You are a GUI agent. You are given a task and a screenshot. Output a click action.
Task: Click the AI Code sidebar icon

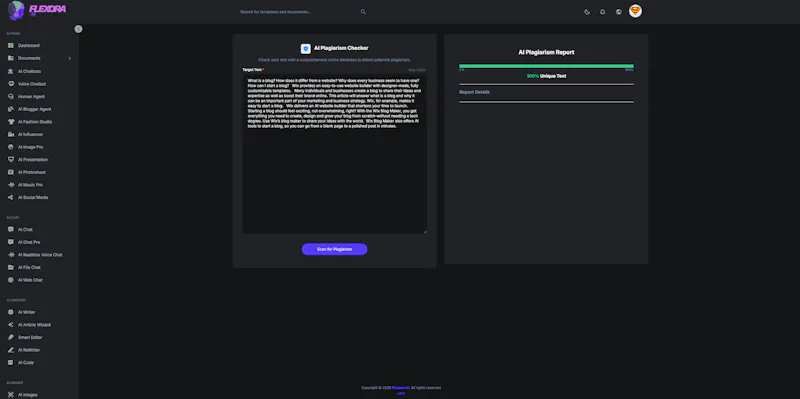coord(11,363)
